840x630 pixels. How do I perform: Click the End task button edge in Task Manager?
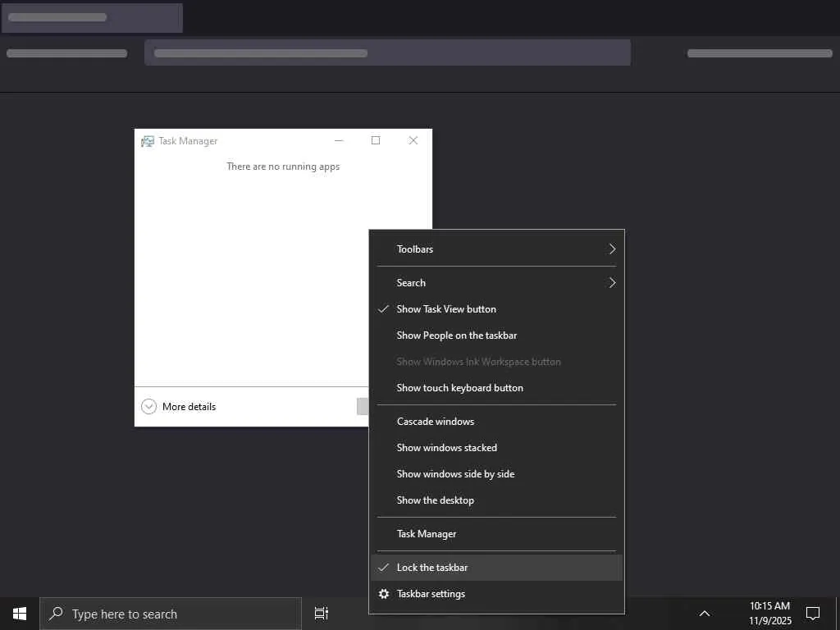tap(363, 407)
